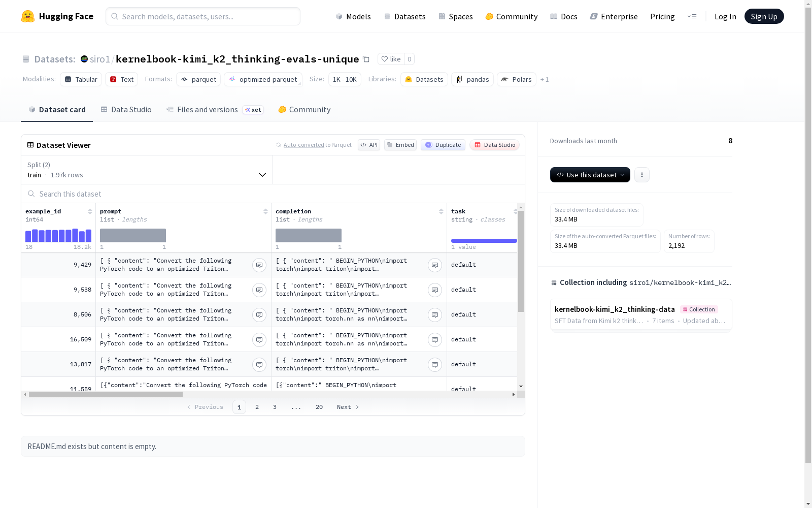
Task: Click the table vertical scrollbar
Action: point(521,261)
